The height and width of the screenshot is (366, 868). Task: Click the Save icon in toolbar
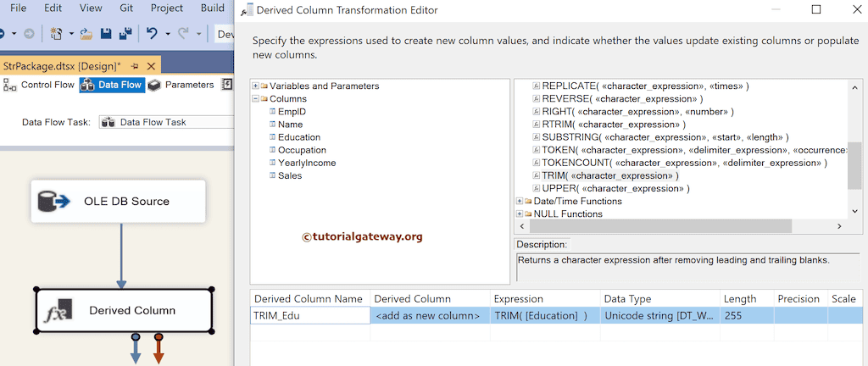[106, 34]
